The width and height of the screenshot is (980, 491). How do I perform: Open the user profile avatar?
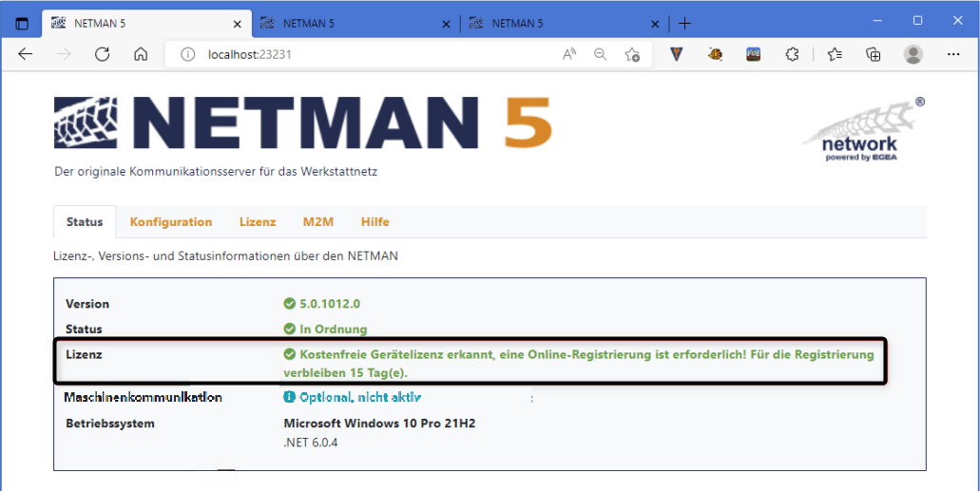point(913,54)
